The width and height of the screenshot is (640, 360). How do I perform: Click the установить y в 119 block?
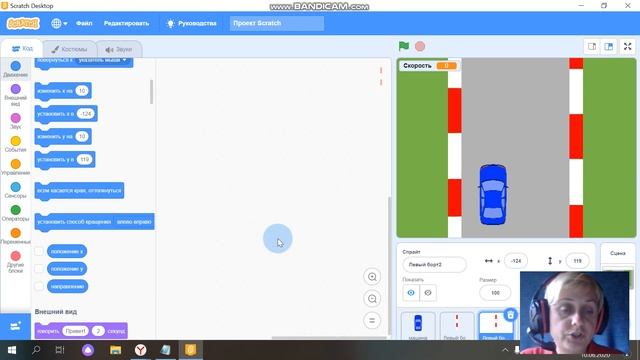click(x=65, y=160)
